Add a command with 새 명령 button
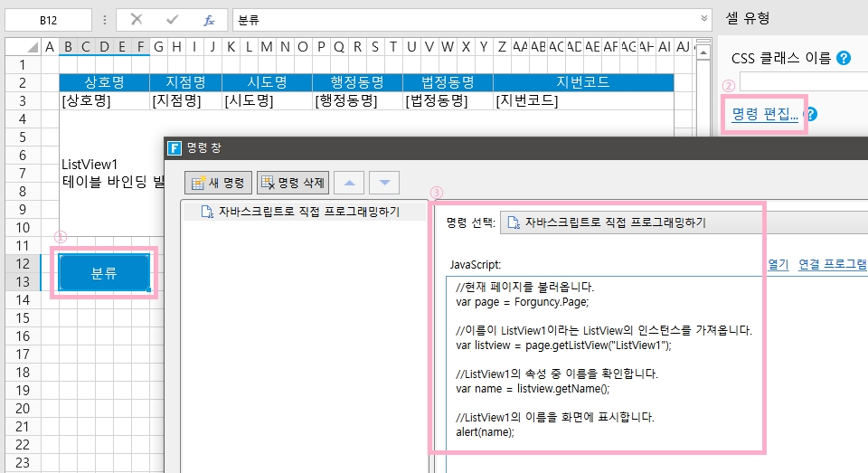This screenshot has height=473, width=868. 218,184
